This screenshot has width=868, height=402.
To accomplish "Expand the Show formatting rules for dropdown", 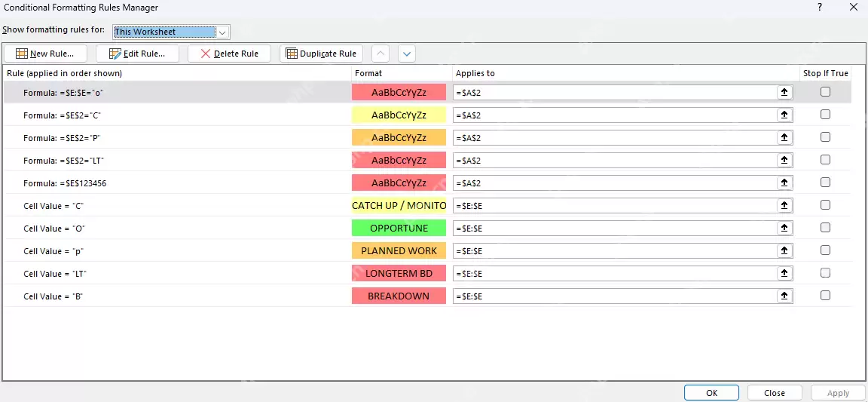I will coord(222,32).
